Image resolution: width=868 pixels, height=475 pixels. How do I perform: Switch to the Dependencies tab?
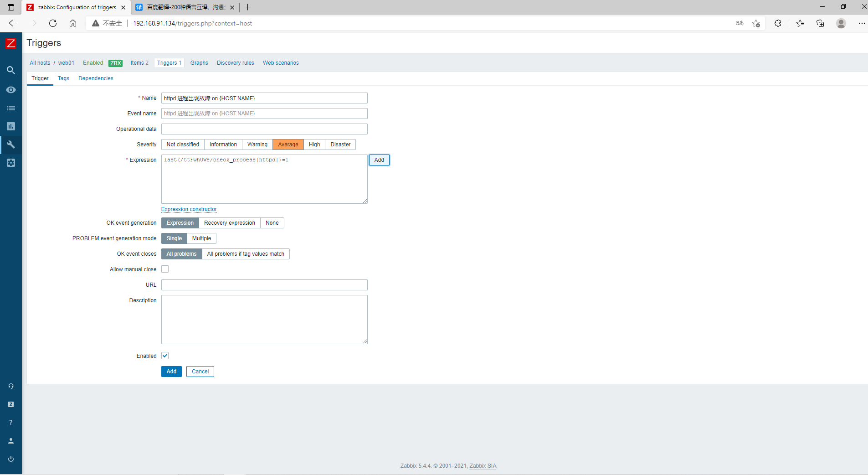click(x=96, y=78)
